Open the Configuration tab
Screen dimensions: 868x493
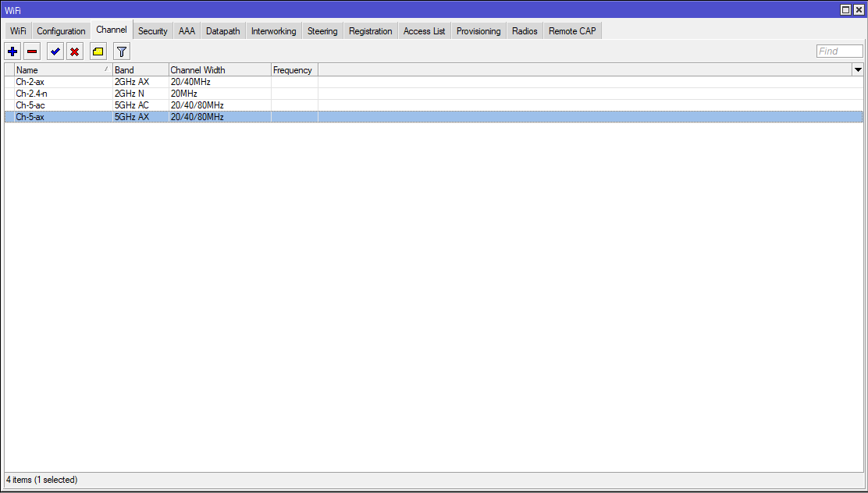pyautogui.click(x=61, y=31)
